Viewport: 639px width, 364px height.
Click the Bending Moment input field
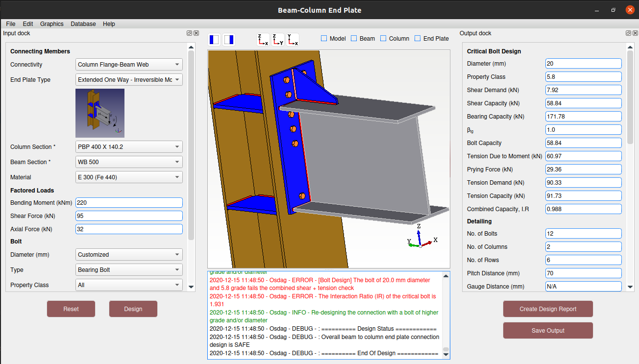(x=129, y=203)
